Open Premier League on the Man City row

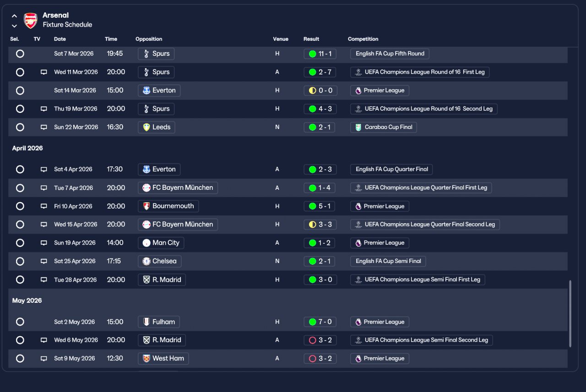pyautogui.click(x=380, y=243)
